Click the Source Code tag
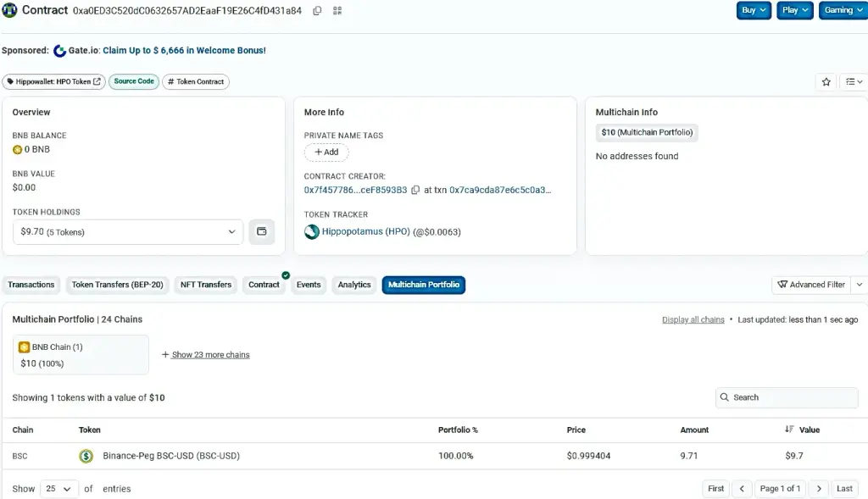Viewport: 868px width, 499px height. point(134,81)
